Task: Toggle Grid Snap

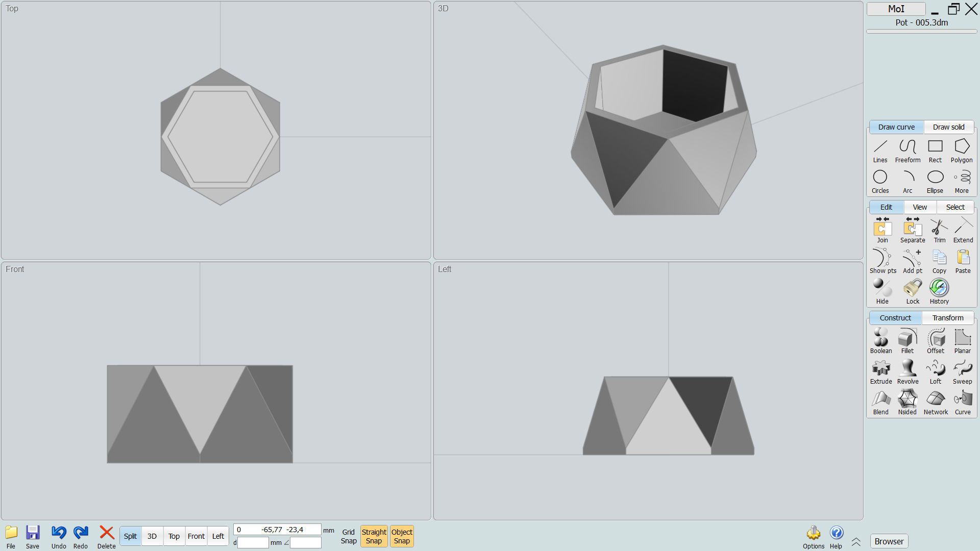Action: [x=349, y=536]
